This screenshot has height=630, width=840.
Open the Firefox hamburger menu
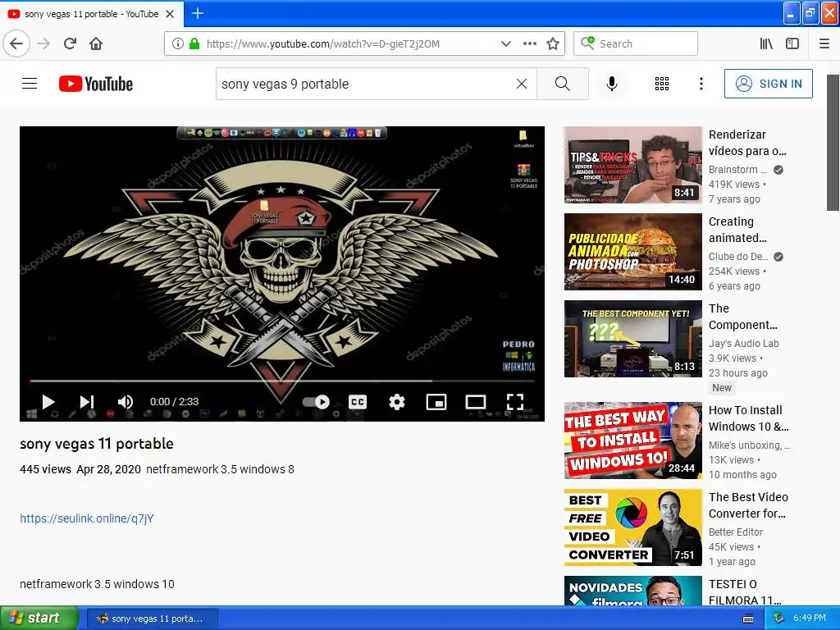824,43
